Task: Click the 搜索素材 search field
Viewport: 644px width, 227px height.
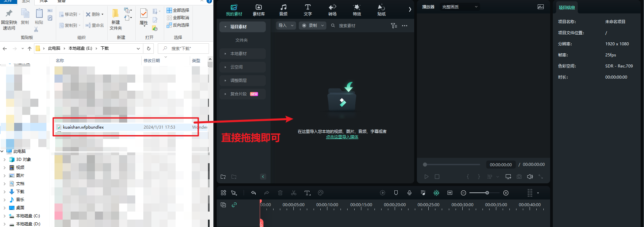Action: tap(347, 26)
